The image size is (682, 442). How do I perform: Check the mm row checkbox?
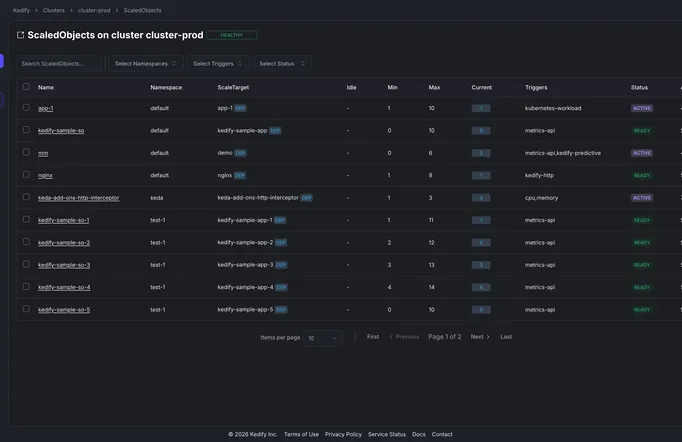[x=26, y=152]
